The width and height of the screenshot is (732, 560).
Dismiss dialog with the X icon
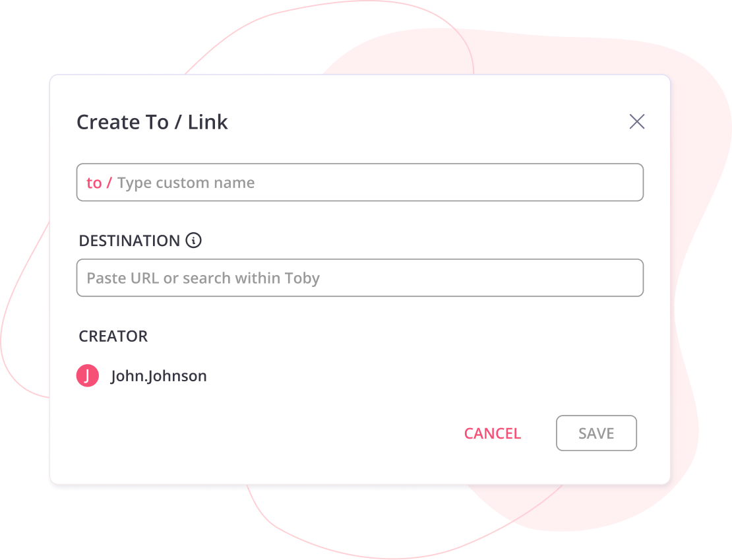(636, 121)
